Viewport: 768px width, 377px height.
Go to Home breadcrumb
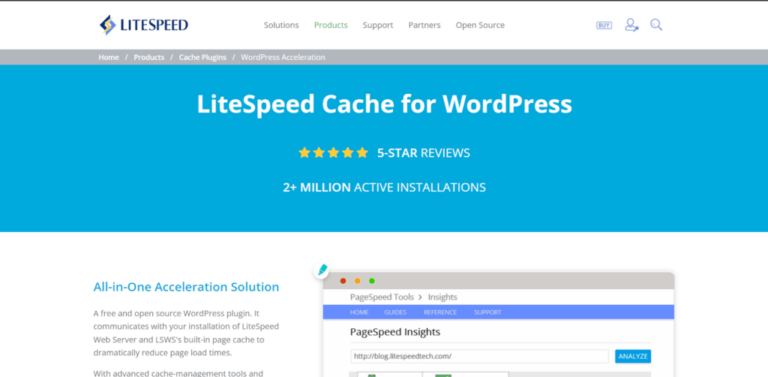tap(109, 57)
